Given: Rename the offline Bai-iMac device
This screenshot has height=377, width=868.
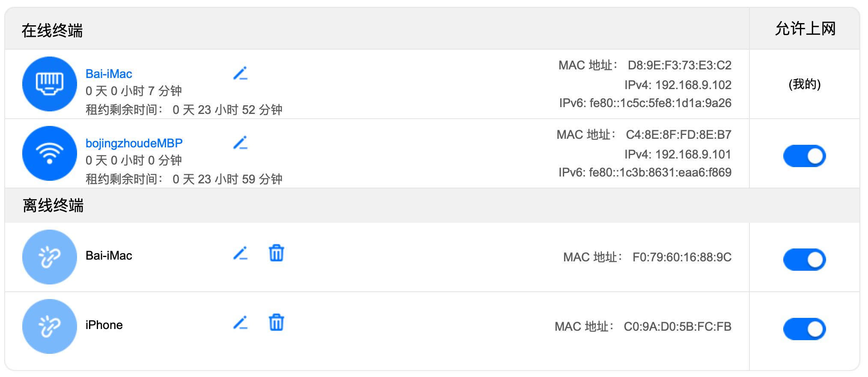Looking at the screenshot, I should pos(241,254).
